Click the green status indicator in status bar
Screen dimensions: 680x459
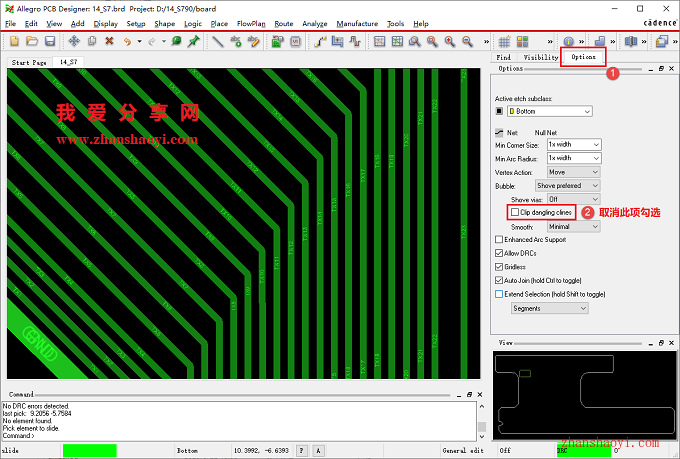[x=90, y=450]
